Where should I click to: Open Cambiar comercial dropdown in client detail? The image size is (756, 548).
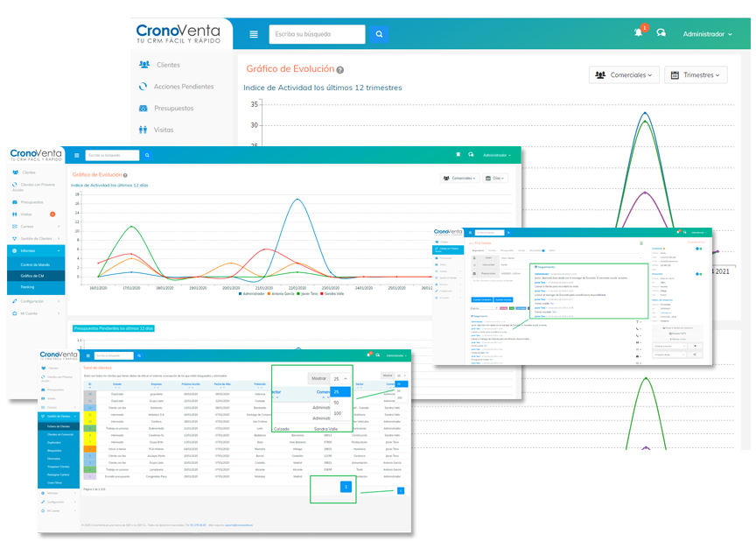(669, 346)
